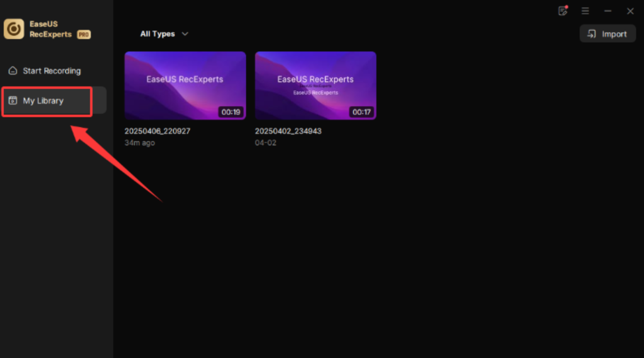Click the 00:19 duration badge

click(x=231, y=112)
